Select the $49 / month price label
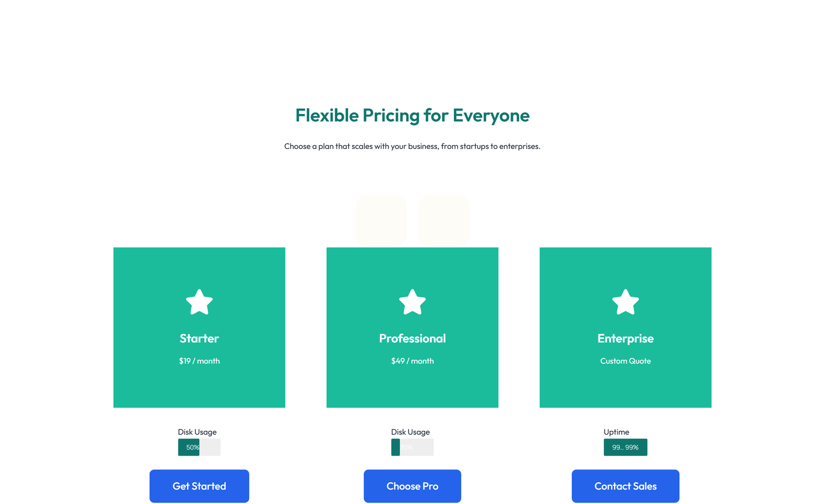The height and width of the screenshot is (504, 825). pyautogui.click(x=412, y=361)
